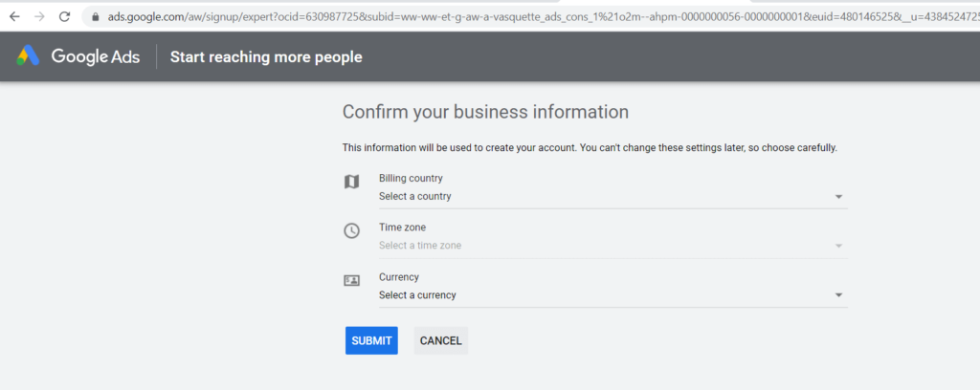Screen dimensions: 980x390
Task: Click the CANCEL button
Action: coord(440,340)
